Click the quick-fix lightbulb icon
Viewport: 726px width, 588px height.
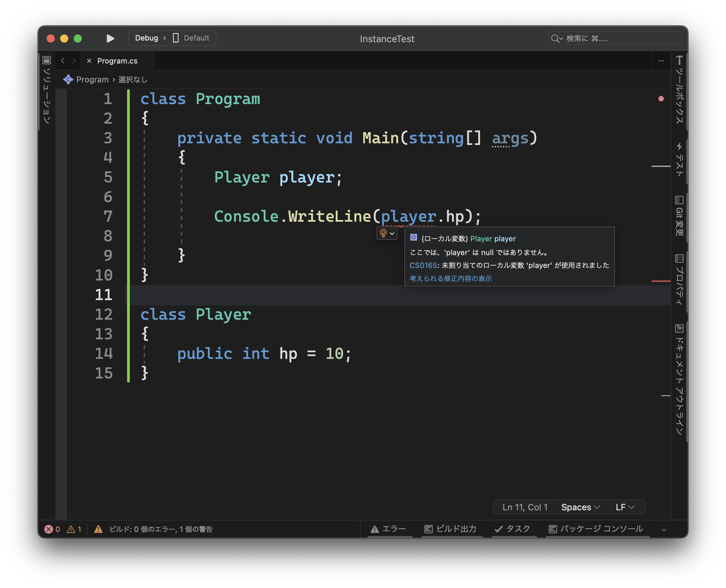click(384, 233)
